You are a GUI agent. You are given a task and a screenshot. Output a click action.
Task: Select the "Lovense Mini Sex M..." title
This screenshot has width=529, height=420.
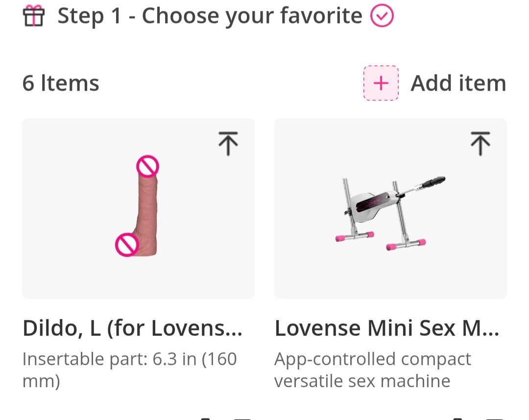click(387, 328)
